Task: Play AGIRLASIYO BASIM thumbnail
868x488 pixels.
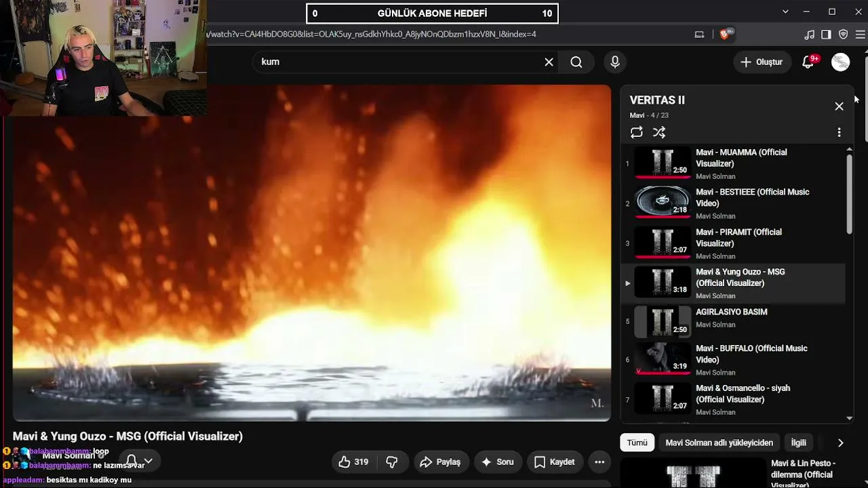Action: point(663,322)
